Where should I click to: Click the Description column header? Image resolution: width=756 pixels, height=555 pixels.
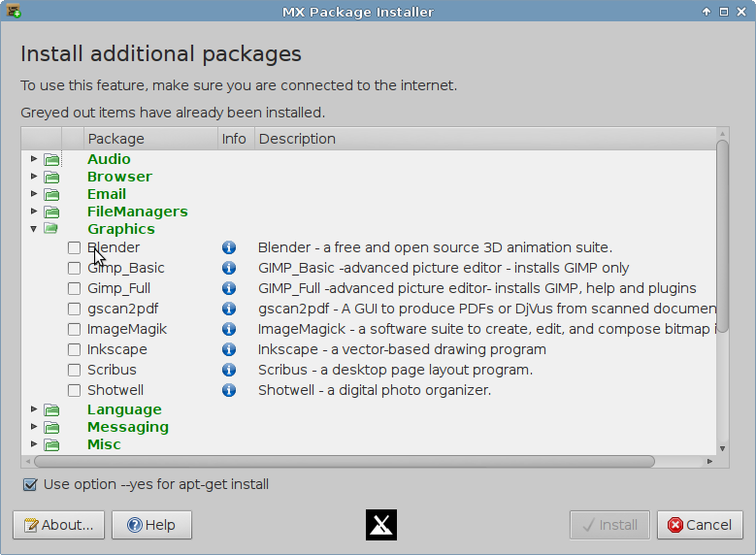pos(485,139)
